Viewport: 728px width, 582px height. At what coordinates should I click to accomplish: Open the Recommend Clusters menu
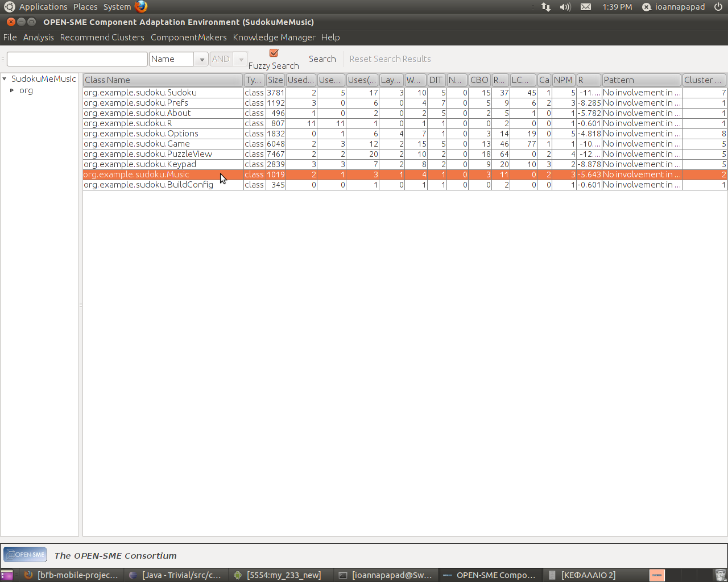pos(102,38)
